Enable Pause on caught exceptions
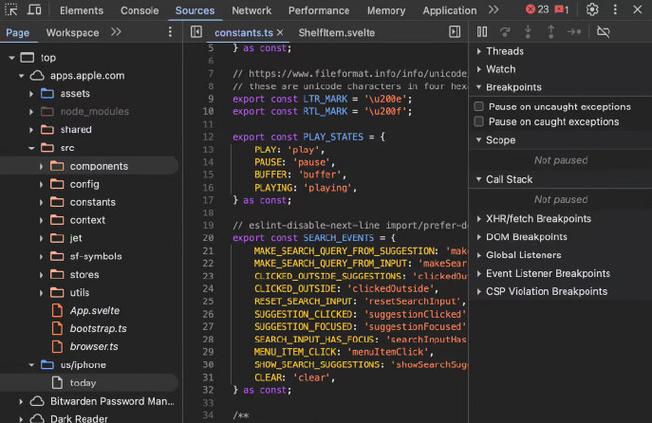The height and width of the screenshot is (423, 652). point(479,121)
